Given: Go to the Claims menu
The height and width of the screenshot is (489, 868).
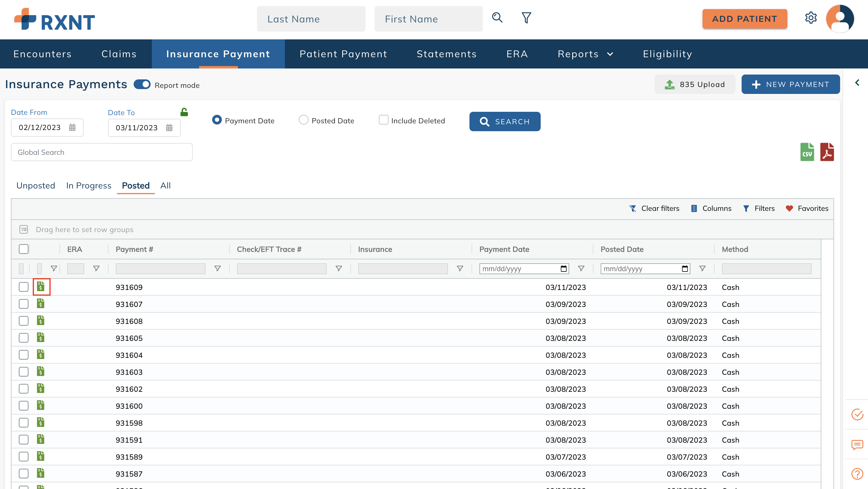Looking at the screenshot, I should pos(119,54).
